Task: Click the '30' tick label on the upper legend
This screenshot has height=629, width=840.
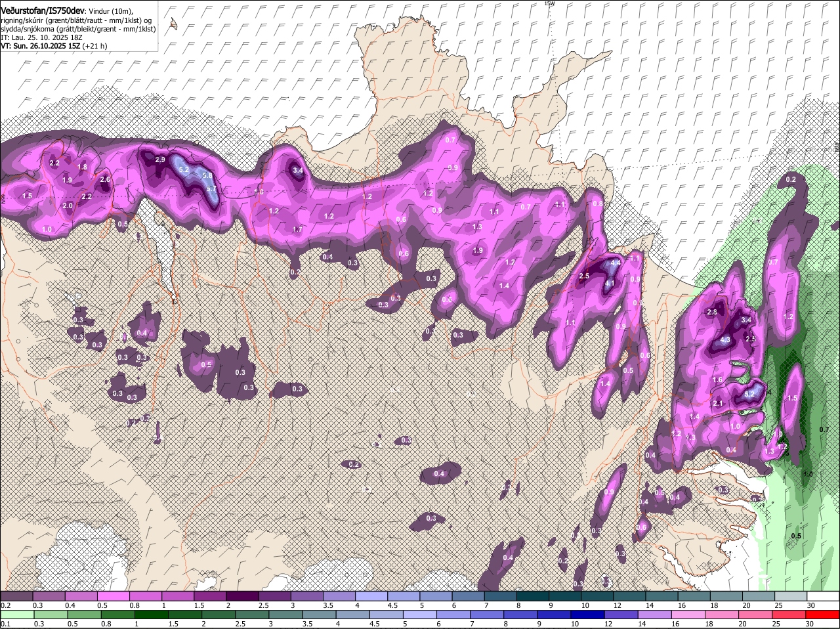Action: pos(811,605)
